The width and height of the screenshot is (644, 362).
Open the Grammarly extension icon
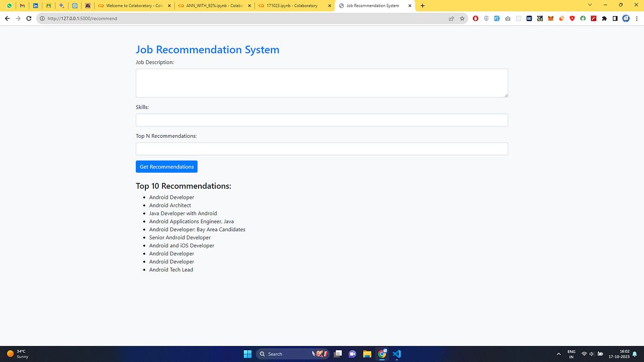click(x=583, y=18)
